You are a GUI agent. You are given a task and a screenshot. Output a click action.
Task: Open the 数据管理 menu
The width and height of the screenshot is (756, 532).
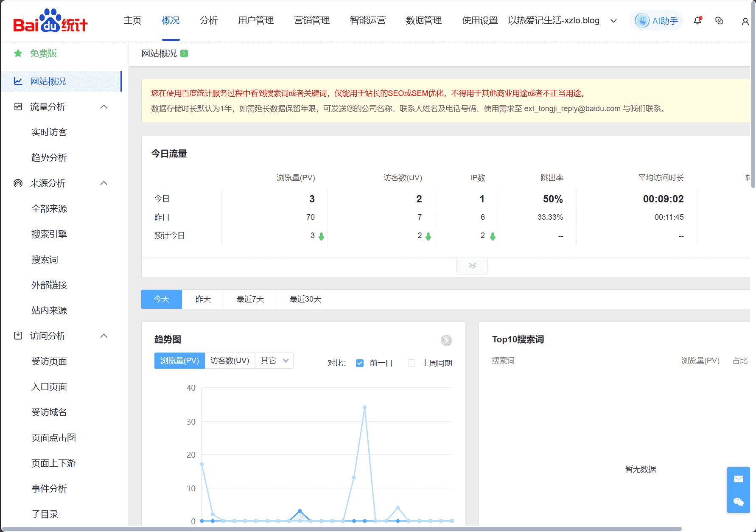(423, 20)
